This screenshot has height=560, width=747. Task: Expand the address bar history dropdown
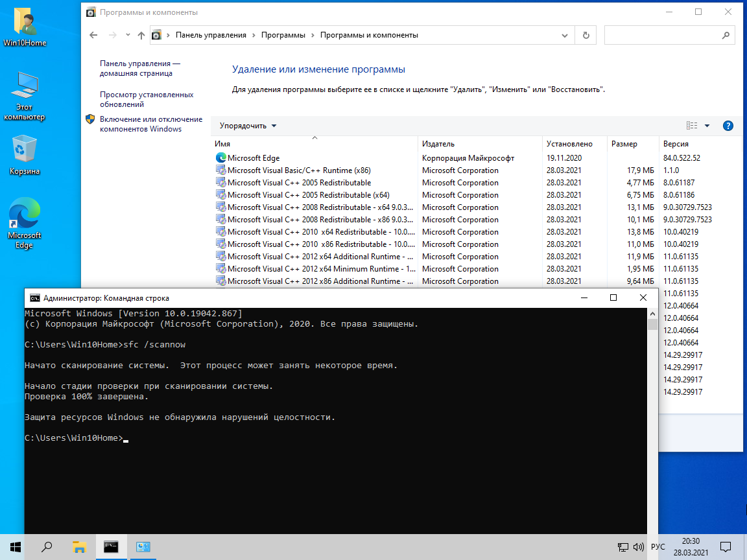point(564,36)
